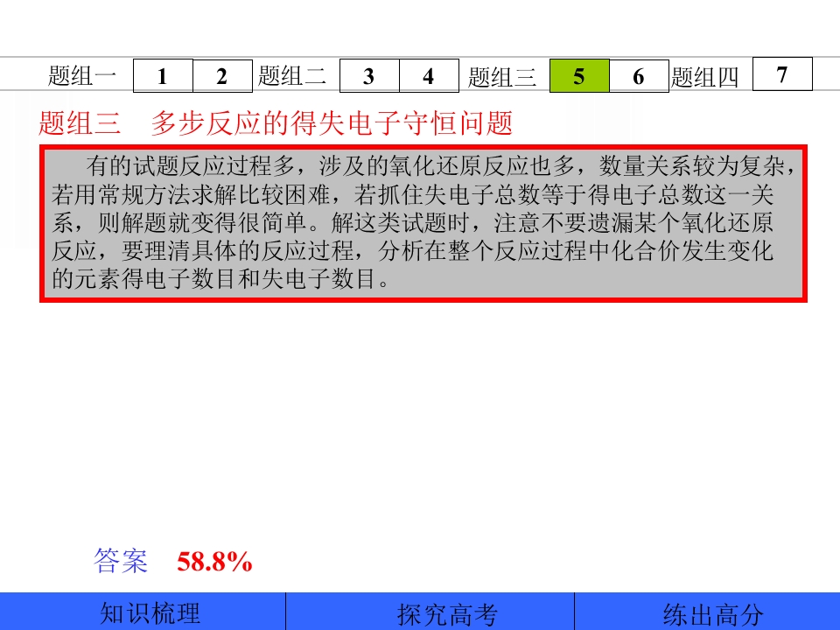Click the gray red-bordered explanation text box

(x=423, y=224)
